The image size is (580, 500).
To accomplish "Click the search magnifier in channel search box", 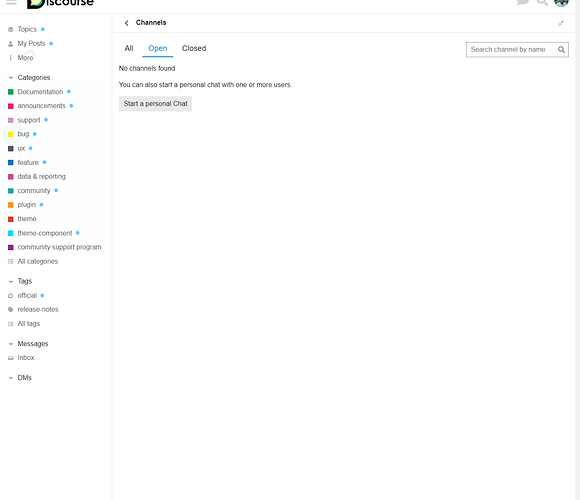I will pos(561,50).
